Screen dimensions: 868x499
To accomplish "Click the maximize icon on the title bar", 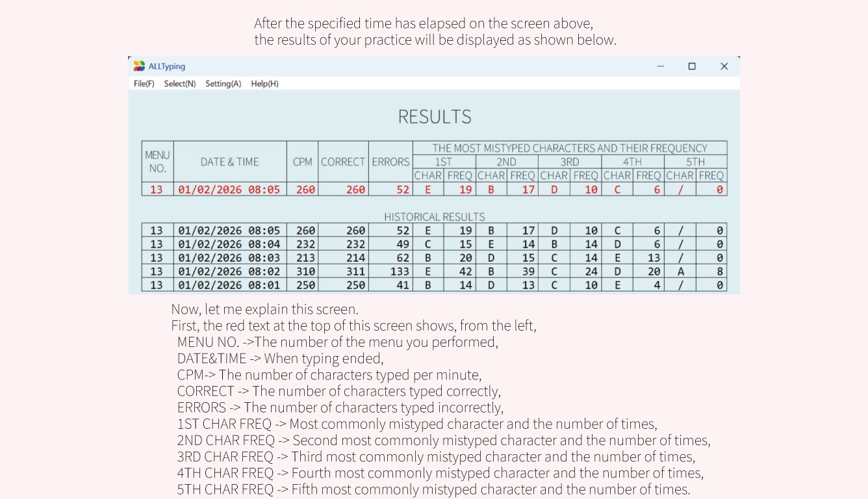I will pyautogui.click(x=691, y=66).
